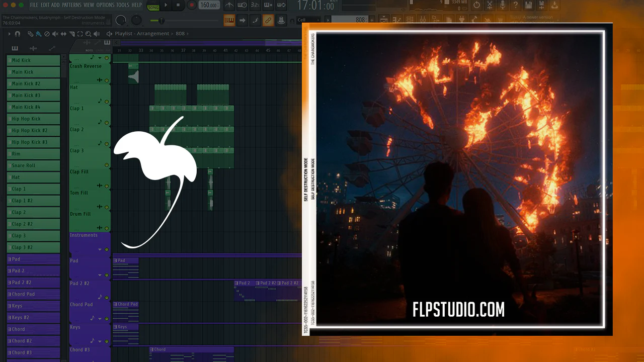Image resolution: width=644 pixels, height=362 pixels.
Task: Open the VIEW menu
Action: (x=89, y=5)
